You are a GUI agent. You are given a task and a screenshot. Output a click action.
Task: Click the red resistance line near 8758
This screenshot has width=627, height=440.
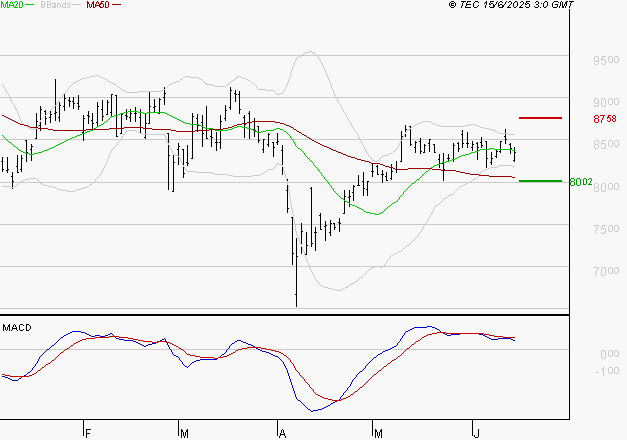coord(540,118)
